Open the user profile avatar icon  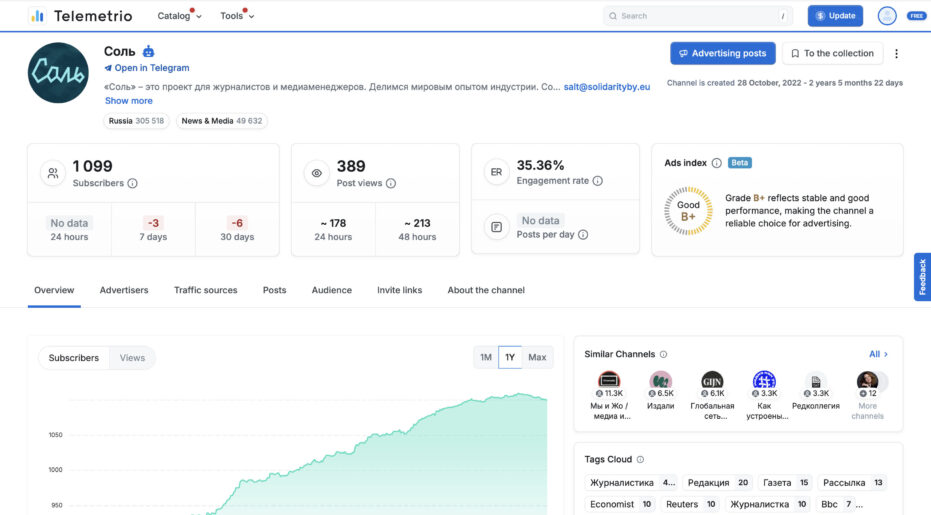coord(887,16)
